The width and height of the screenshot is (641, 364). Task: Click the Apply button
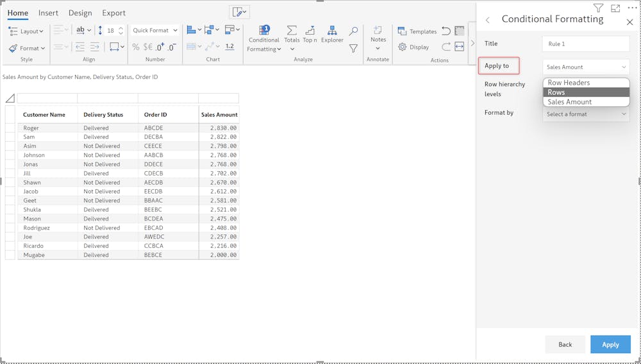pyautogui.click(x=610, y=345)
